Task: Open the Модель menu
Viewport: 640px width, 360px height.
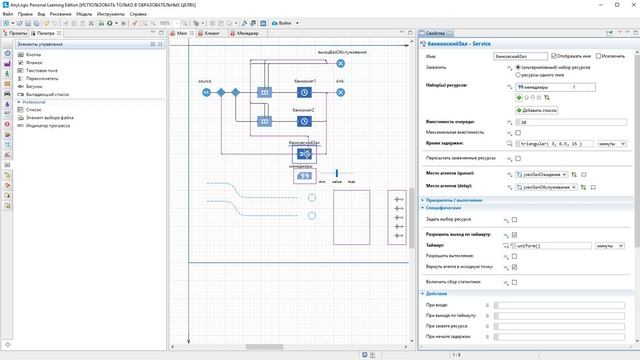Action: [84, 14]
